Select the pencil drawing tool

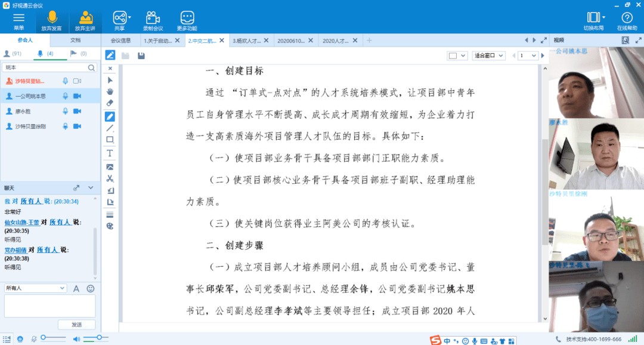110,117
